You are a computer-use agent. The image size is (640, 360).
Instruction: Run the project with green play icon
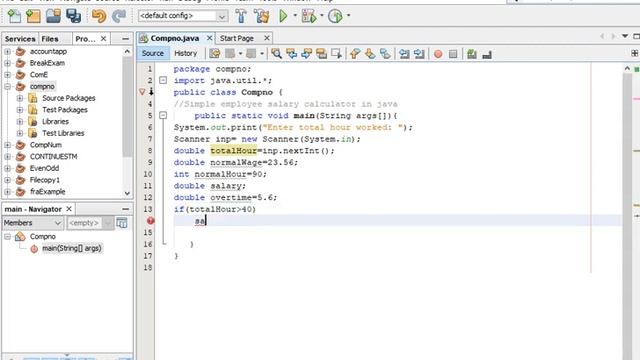tap(283, 16)
